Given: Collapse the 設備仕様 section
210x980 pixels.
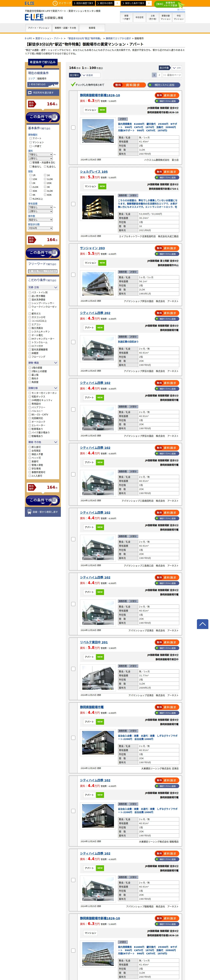Looking at the screenshot, I should pos(43,388).
